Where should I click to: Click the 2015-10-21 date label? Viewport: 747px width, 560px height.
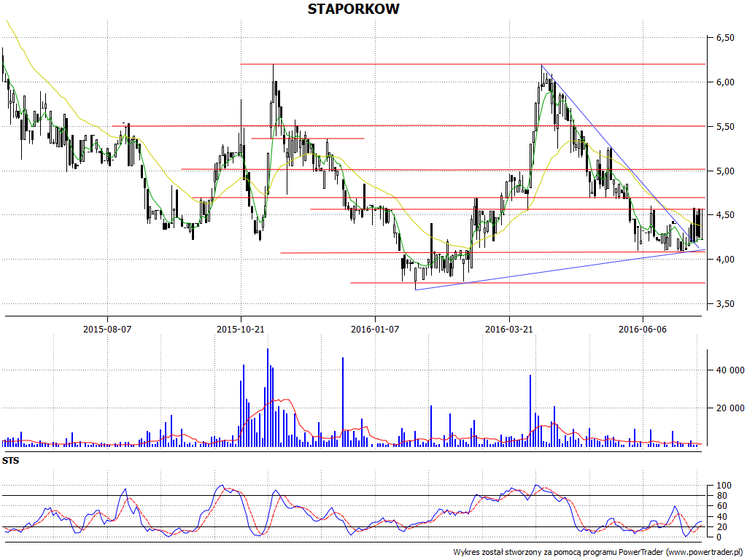click(x=241, y=329)
